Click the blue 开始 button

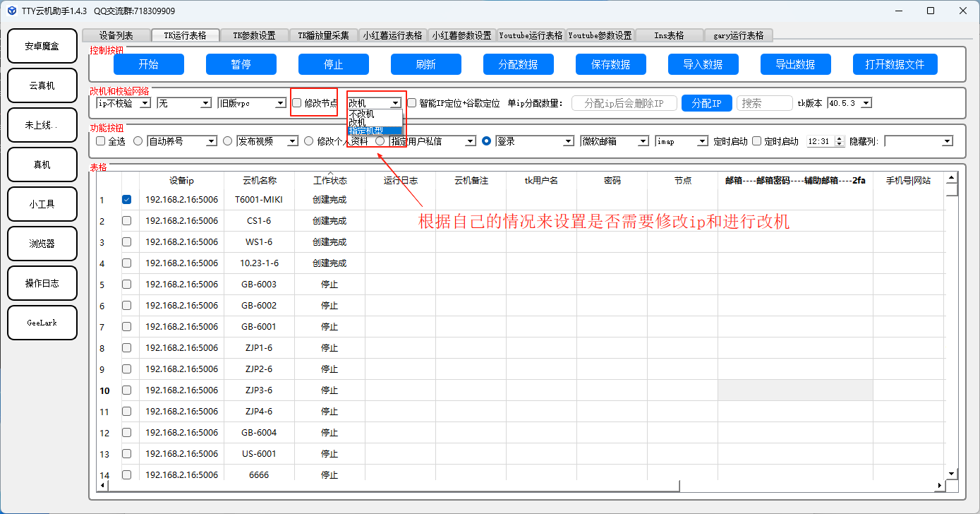coord(148,64)
